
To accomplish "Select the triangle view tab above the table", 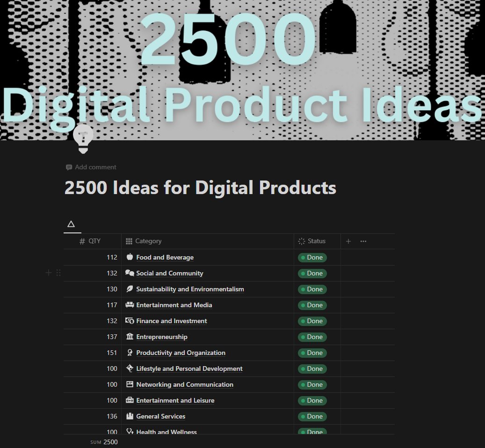I will pyautogui.click(x=72, y=224).
